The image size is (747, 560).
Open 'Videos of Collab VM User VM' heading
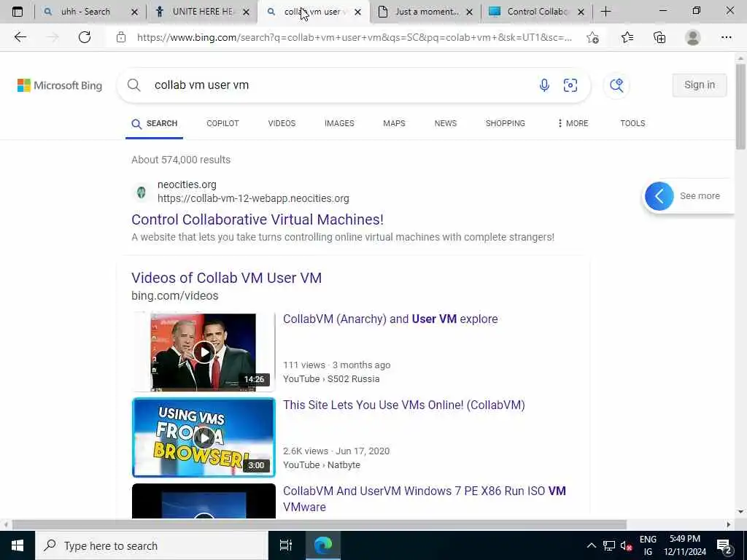click(x=226, y=278)
